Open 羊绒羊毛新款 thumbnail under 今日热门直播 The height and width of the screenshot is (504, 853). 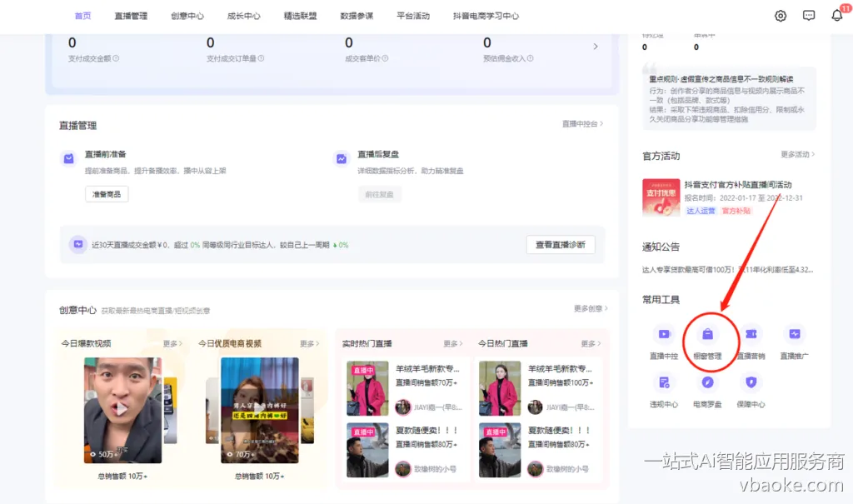500,388
